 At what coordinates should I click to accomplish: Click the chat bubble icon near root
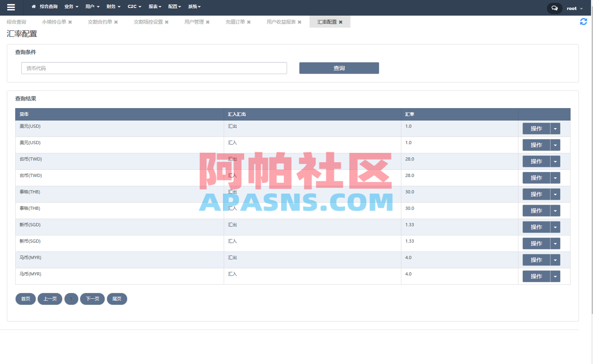pos(554,8)
